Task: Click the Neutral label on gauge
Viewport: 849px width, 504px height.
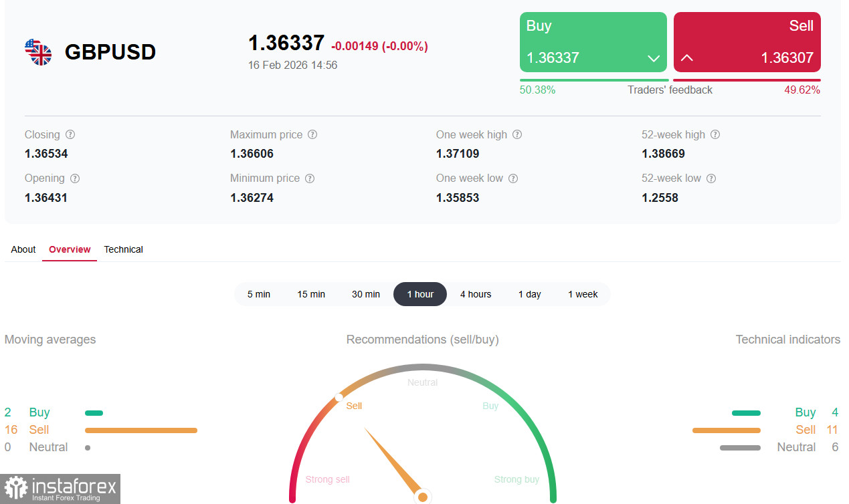Action: click(x=423, y=382)
